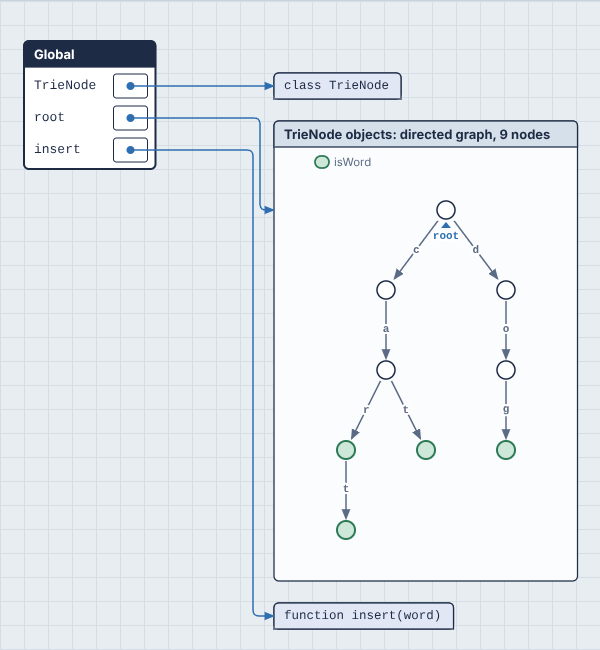Click the 'TrieNode objects: directed graph, 9 nodes' title
The image size is (600, 650).
pos(417,135)
